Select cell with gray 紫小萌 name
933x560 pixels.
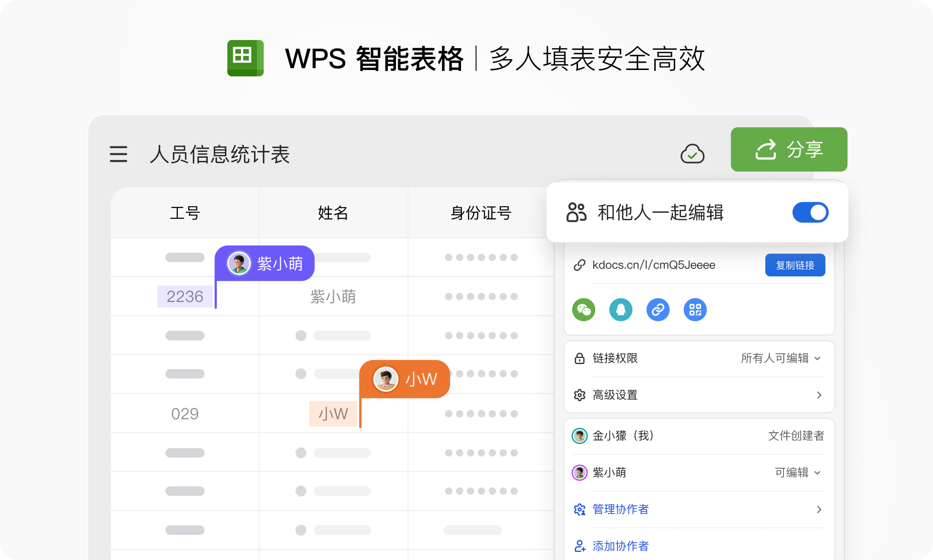coord(333,296)
